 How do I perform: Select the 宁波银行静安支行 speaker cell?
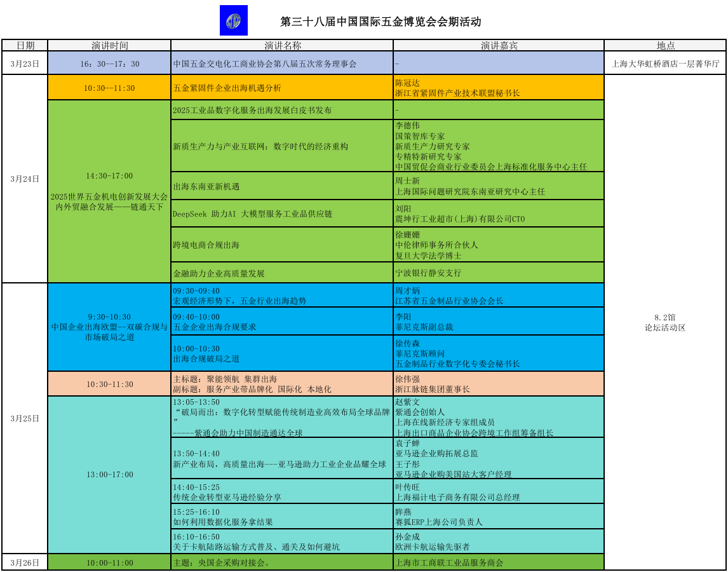click(499, 272)
